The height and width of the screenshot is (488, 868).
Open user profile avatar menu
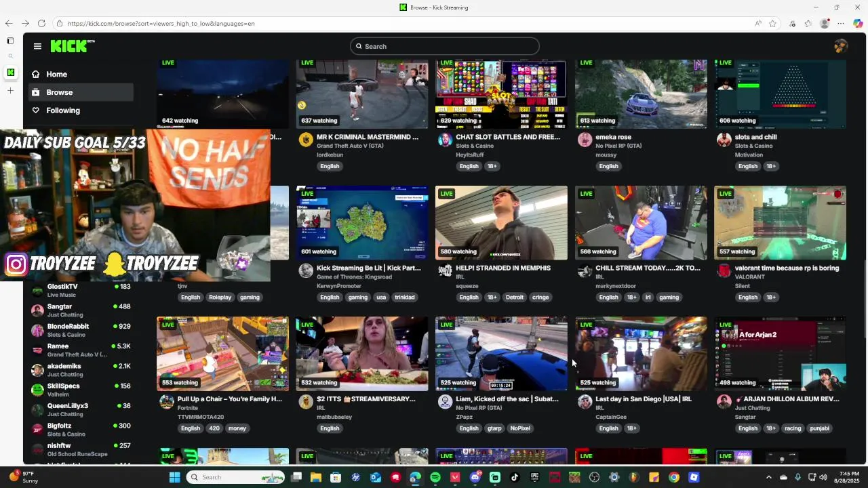[841, 46]
